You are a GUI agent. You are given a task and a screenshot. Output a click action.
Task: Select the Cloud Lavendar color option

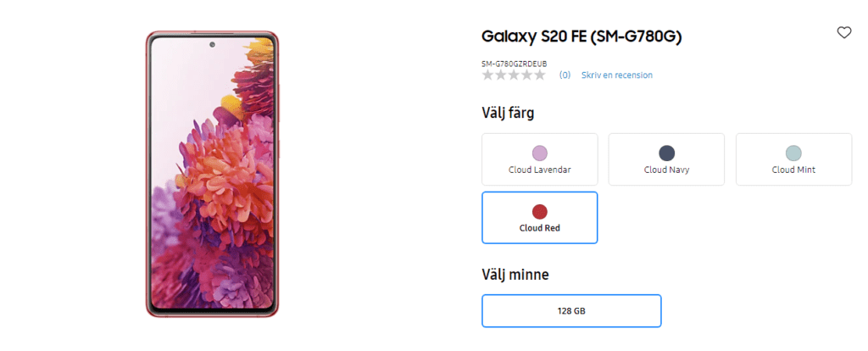(540, 159)
